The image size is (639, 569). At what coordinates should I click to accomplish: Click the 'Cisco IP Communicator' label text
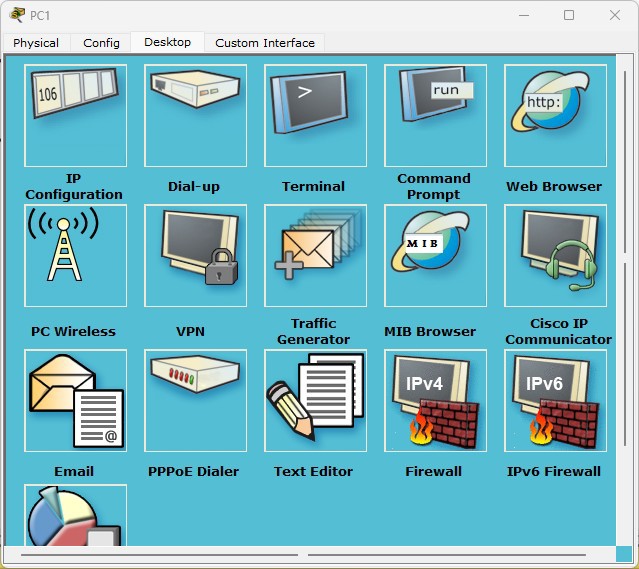558,331
